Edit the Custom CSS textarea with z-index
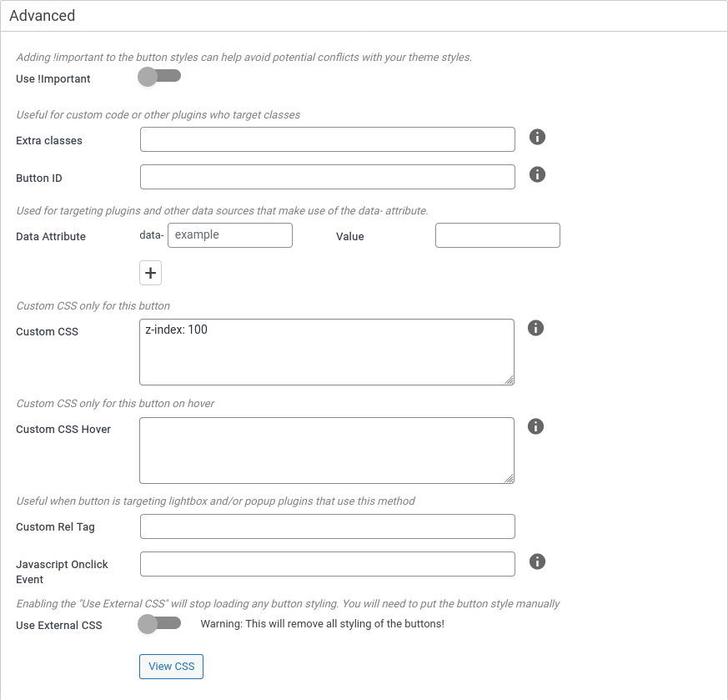 pos(327,352)
